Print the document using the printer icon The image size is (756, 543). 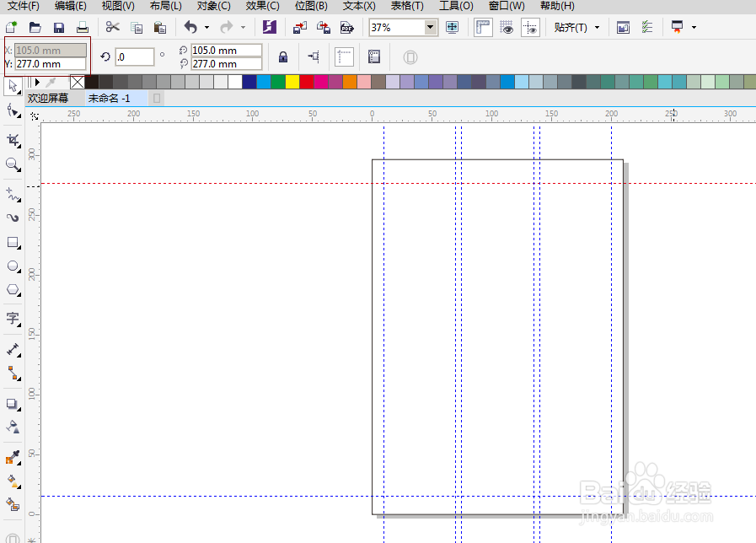click(x=83, y=28)
